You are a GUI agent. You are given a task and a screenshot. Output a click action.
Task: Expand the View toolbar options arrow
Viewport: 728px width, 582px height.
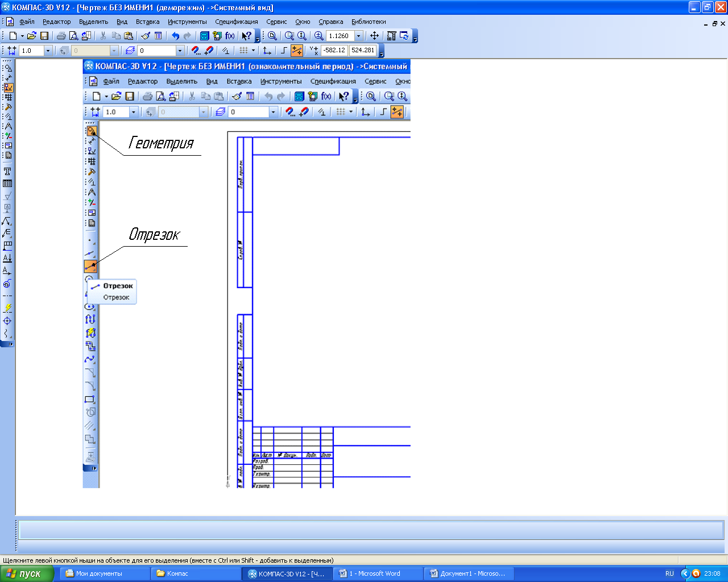tap(415, 37)
